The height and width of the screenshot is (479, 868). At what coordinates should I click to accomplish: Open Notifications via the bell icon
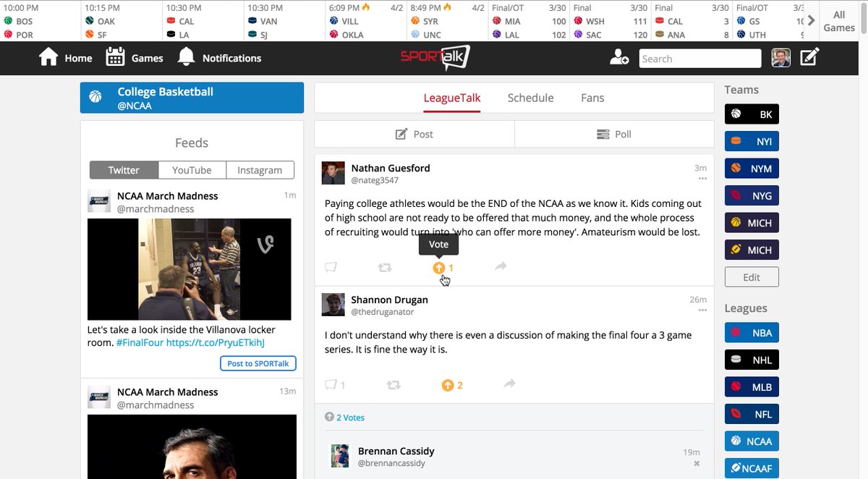pos(186,57)
